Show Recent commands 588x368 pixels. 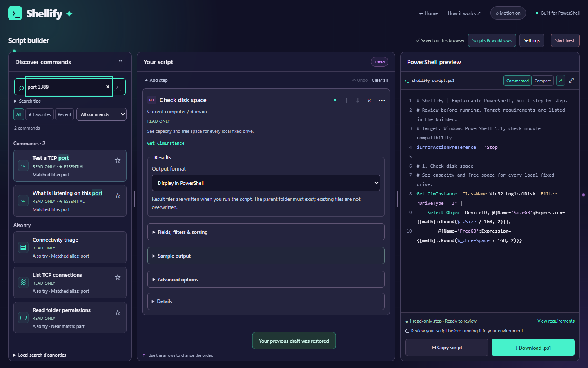click(x=65, y=114)
